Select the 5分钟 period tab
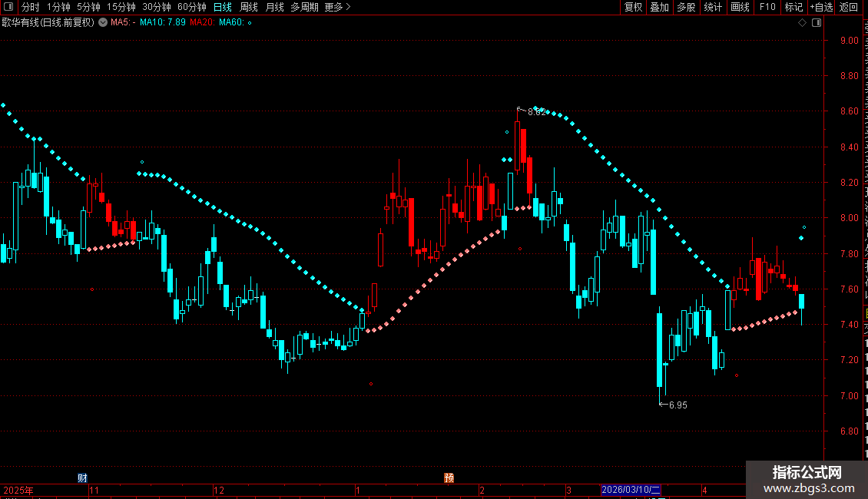868x499 pixels. 88,7
